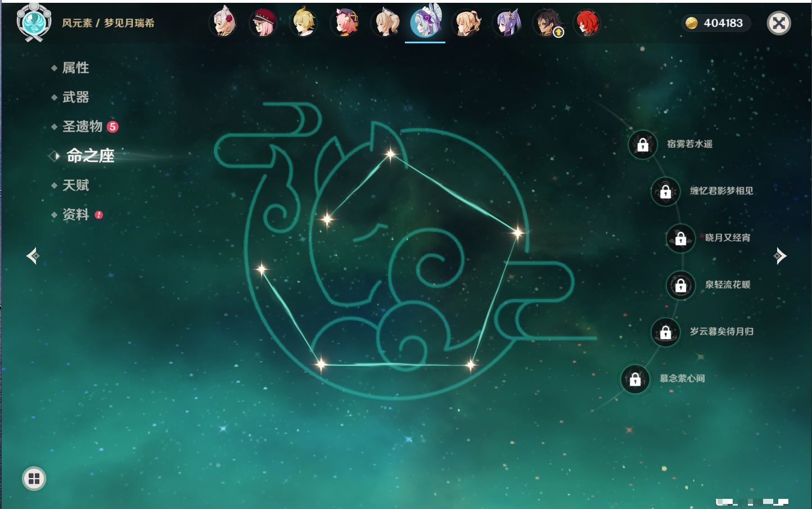
Task: Switch to Keqing's purple-haired portrait
Action: pyautogui.click(x=508, y=23)
